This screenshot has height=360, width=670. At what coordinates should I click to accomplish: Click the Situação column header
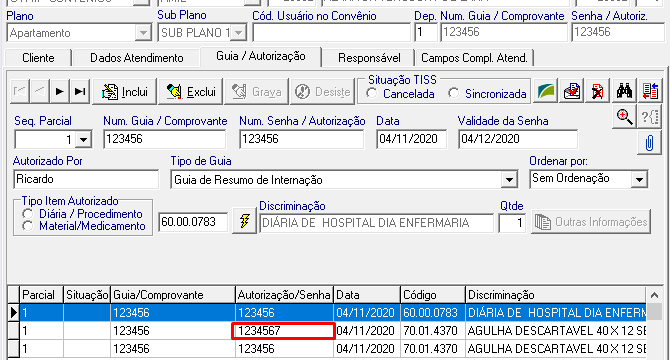pos(87,295)
